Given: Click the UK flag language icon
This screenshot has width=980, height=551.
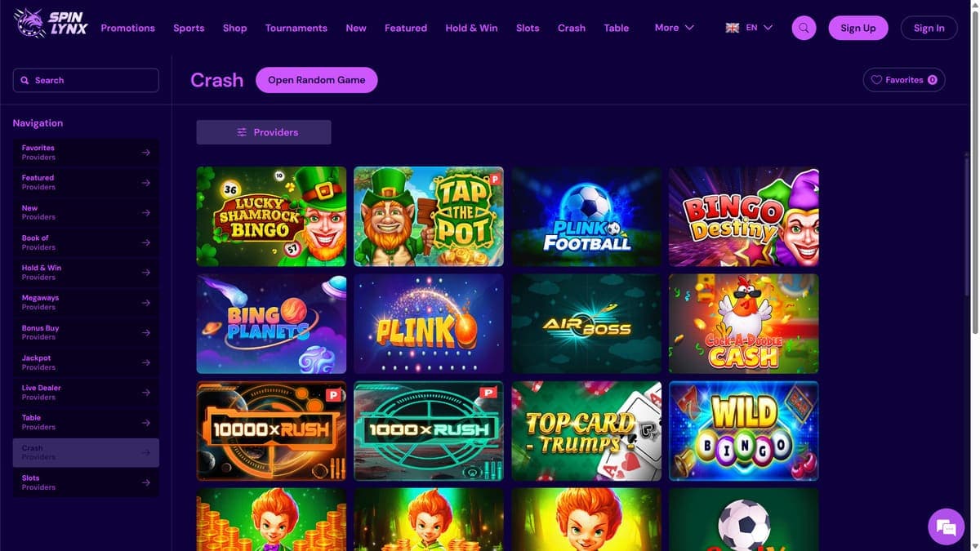Looking at the screenshot, I should click(x=733, y=28).
